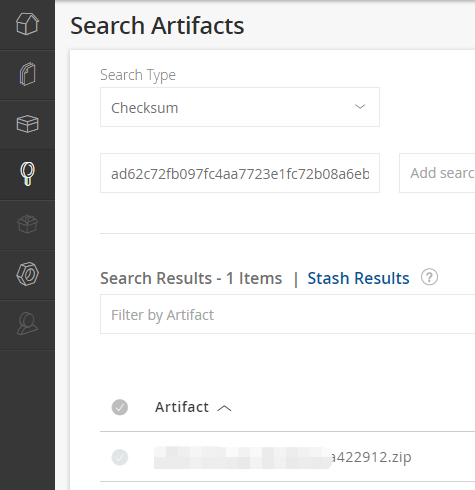475x490 pixels.
Task: Open the a422912.zip artifact result
Action: point(283,457)
